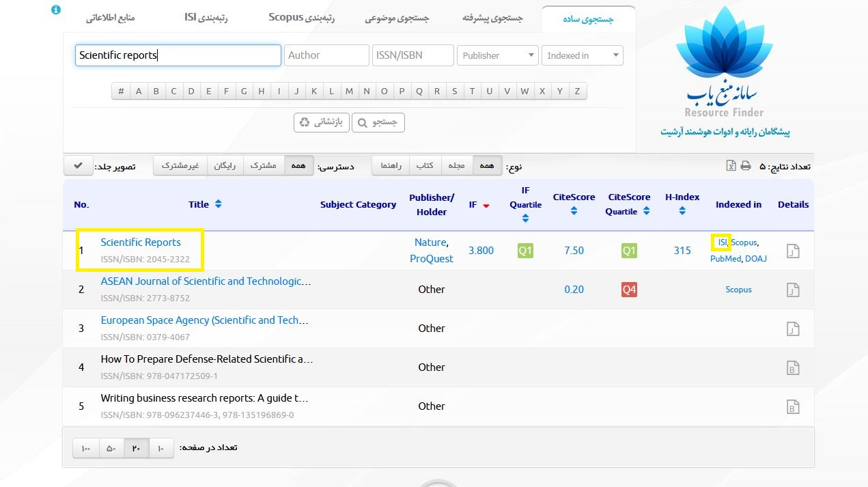The height and width of the screenshot is (487, 868).
Task: Click the ISI index link
Action: [723, 242]
